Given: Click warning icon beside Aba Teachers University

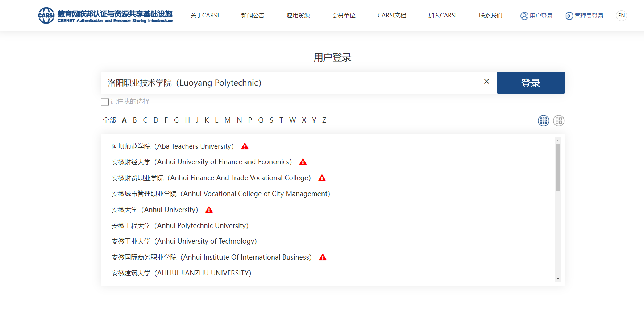Looking at the screenshot, I should click(245, 146).
